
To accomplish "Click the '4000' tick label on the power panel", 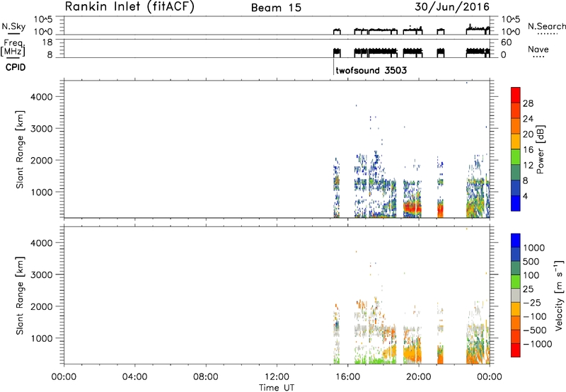I will coord(42,97).
